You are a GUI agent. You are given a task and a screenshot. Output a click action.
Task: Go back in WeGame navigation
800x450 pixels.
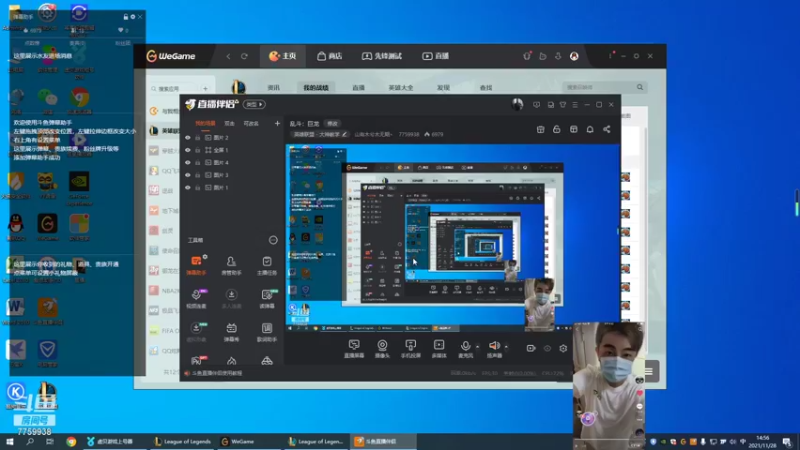click(x=229, y=56)
